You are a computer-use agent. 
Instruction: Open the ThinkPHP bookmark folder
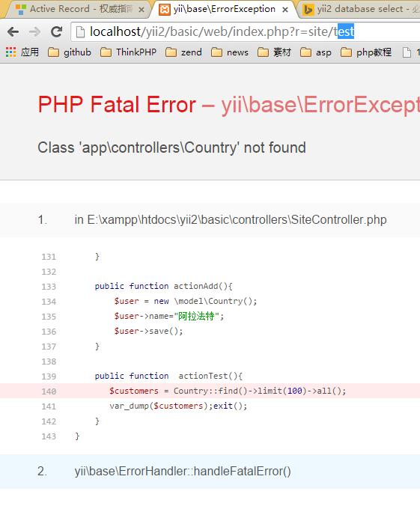(x=128, y=52)
